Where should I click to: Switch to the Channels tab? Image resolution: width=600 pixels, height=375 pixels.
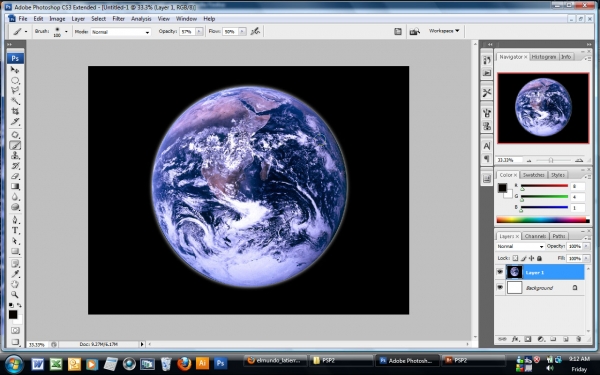[x=535, y=236]
